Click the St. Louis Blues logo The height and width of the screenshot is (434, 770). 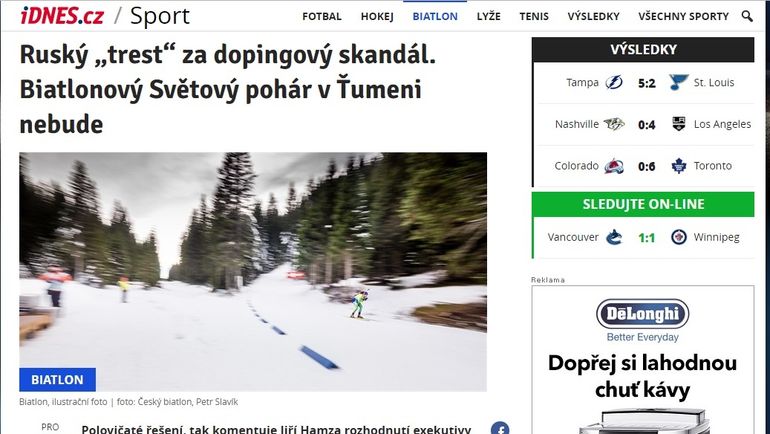(679, 82)
